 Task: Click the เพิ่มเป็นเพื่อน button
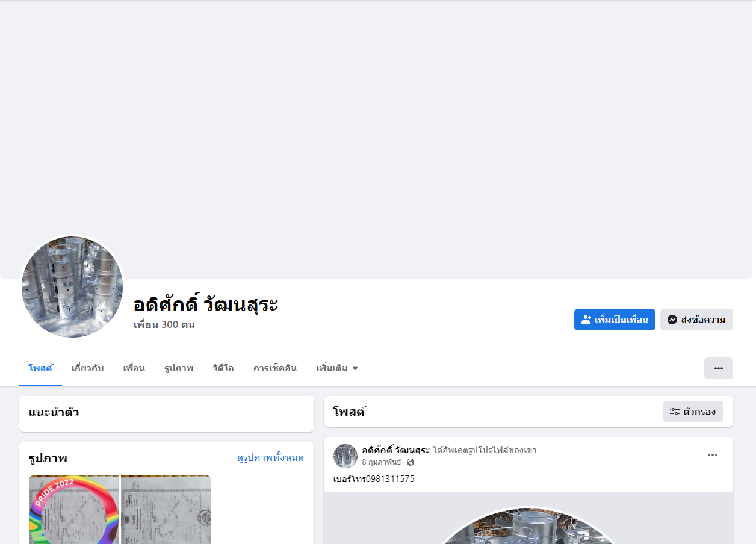(x=615, y=320)
